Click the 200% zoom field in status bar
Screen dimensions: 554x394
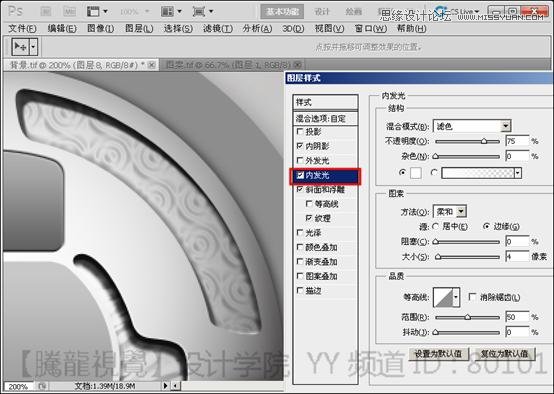point(18,386)
